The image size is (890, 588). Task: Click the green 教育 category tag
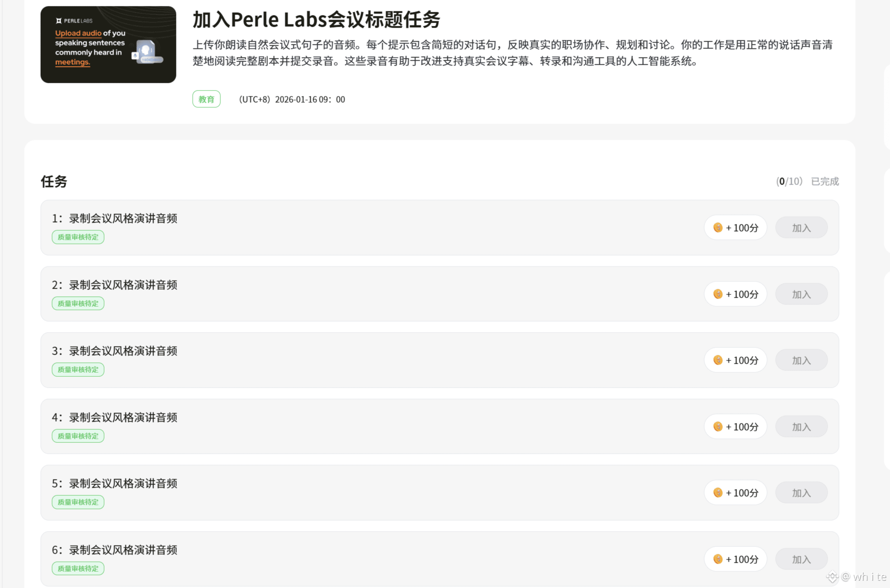click(206, 99)
